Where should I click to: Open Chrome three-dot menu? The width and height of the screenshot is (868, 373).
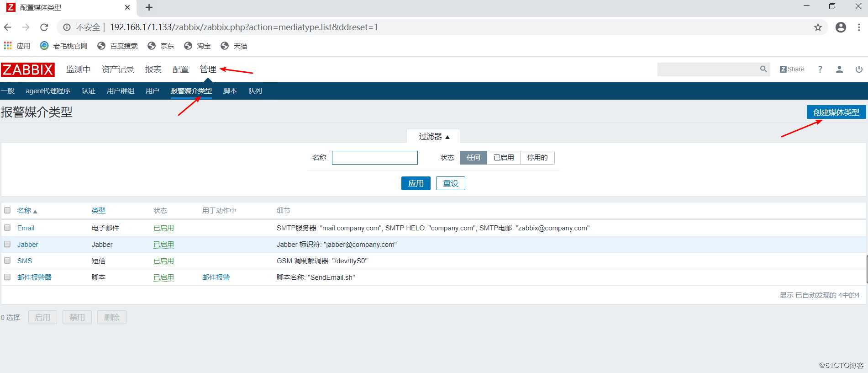pyautogui.click(x=859, y=27)
